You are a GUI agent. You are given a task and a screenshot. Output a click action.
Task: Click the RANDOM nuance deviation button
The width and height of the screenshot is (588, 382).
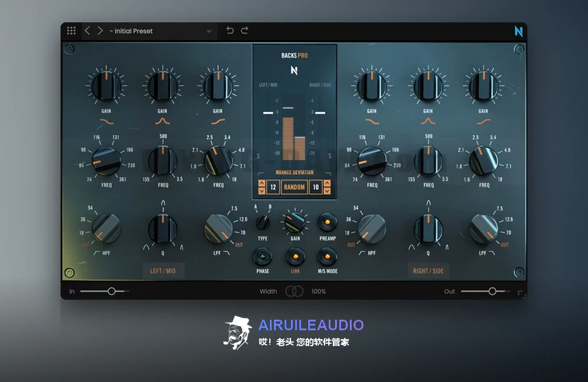[x=295, y=187]
